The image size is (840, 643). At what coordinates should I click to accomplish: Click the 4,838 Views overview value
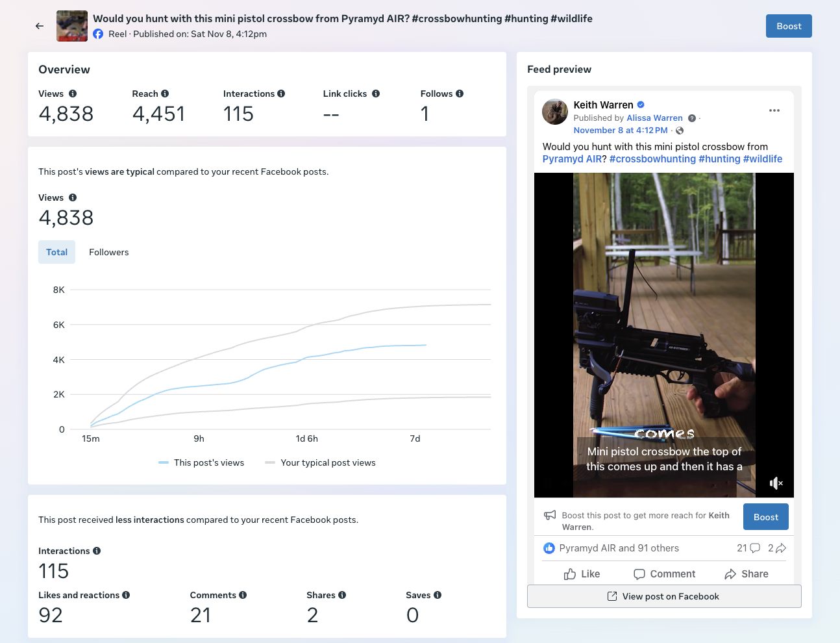tap(66, 114)
